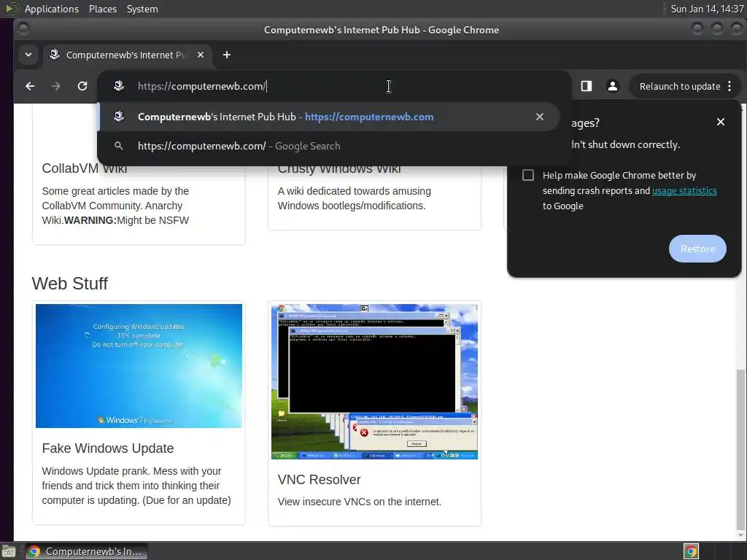This screenshot has width=747, height=560.
Task: Open the Fake Windows Update thumbnail
Action: click(139, 366)
